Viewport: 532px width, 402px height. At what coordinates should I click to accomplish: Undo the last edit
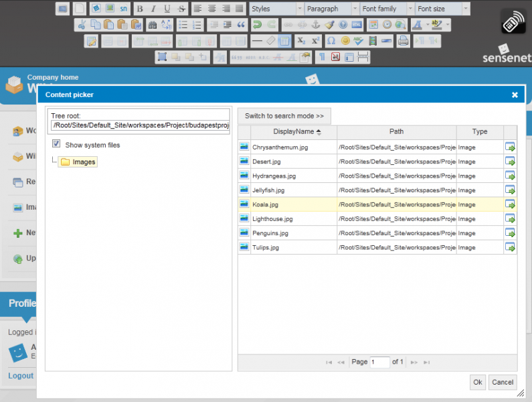[x=258, y=25]
